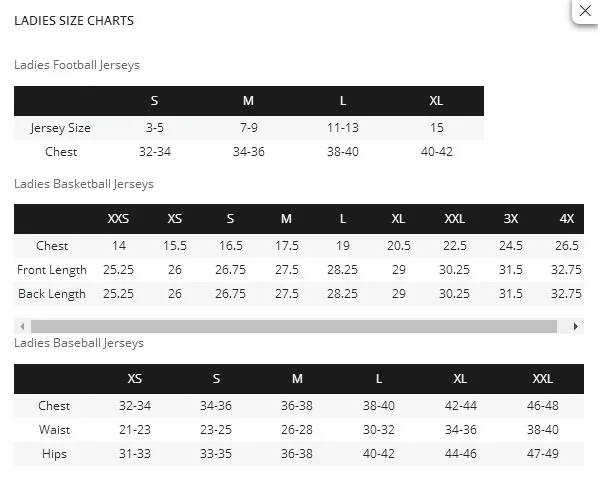This screenshot has width=598, height=481.
Task: Click the Ladies Basketball Jerseys title
Action: click(x=84, y=184)
